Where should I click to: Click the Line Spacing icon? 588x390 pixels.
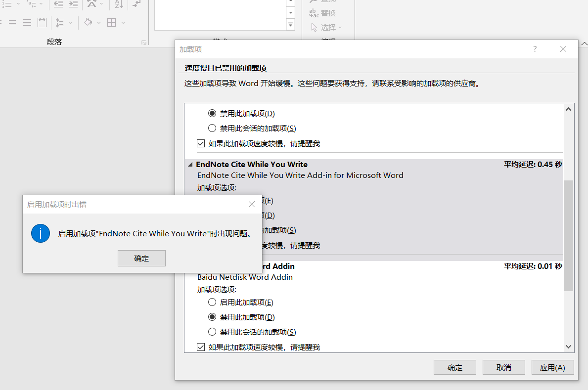tap(60, 23)
